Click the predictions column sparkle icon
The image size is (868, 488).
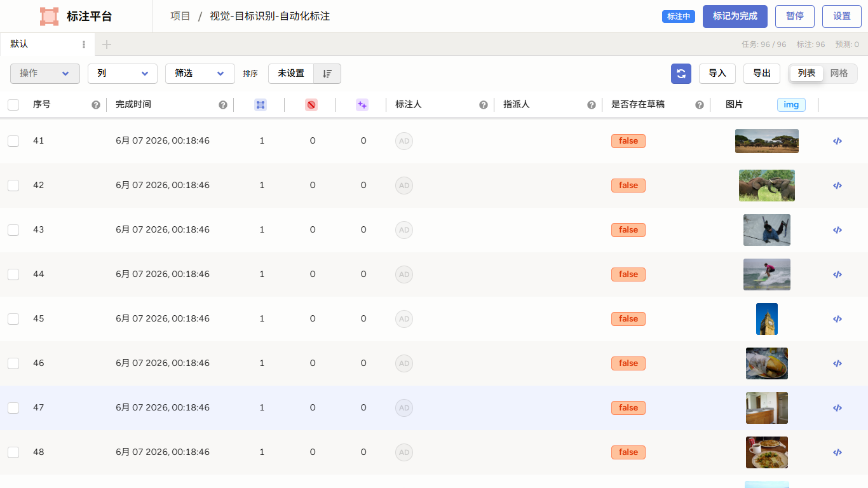362,105
